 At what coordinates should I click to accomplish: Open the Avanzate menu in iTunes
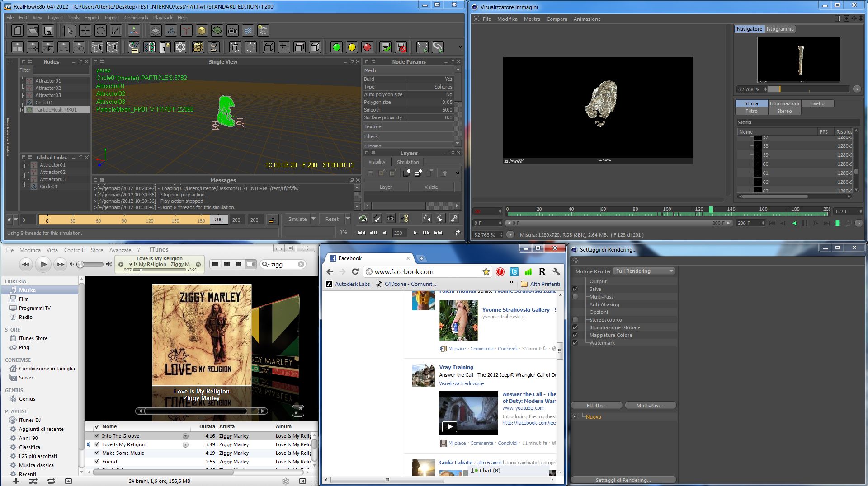pos(120,250)
